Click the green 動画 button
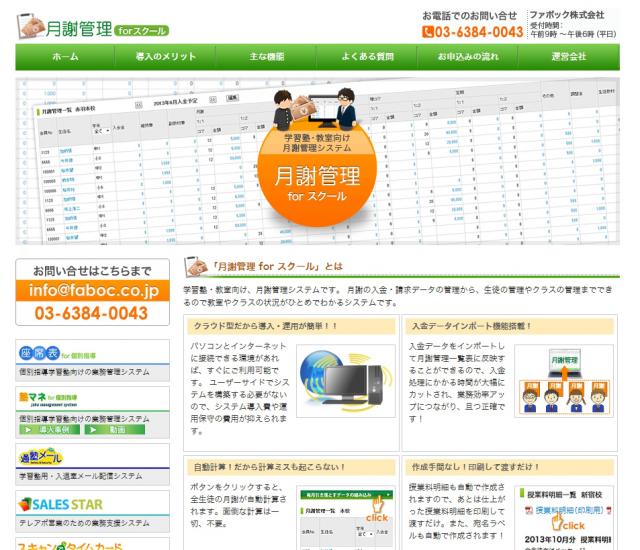 pos(115,430)
